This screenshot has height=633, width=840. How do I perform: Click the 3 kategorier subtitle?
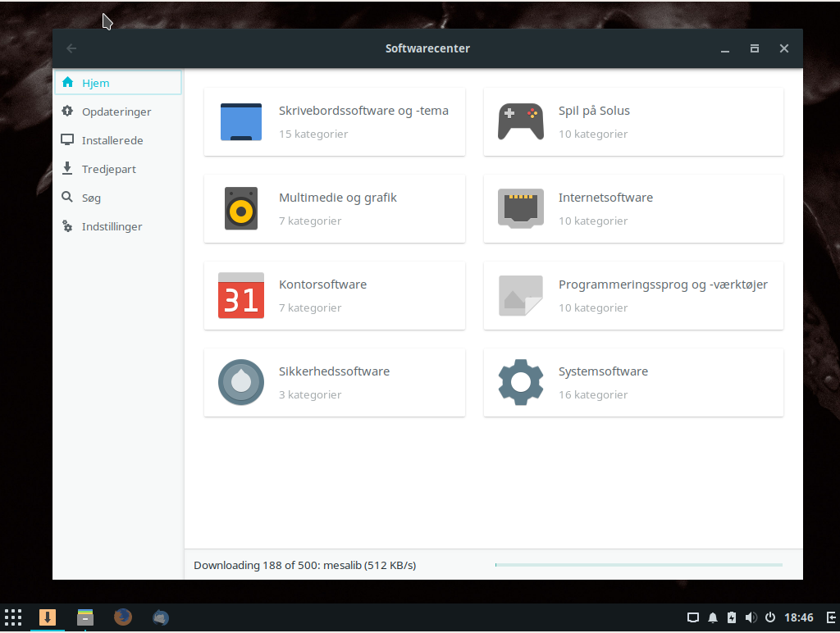coord(309,394)
